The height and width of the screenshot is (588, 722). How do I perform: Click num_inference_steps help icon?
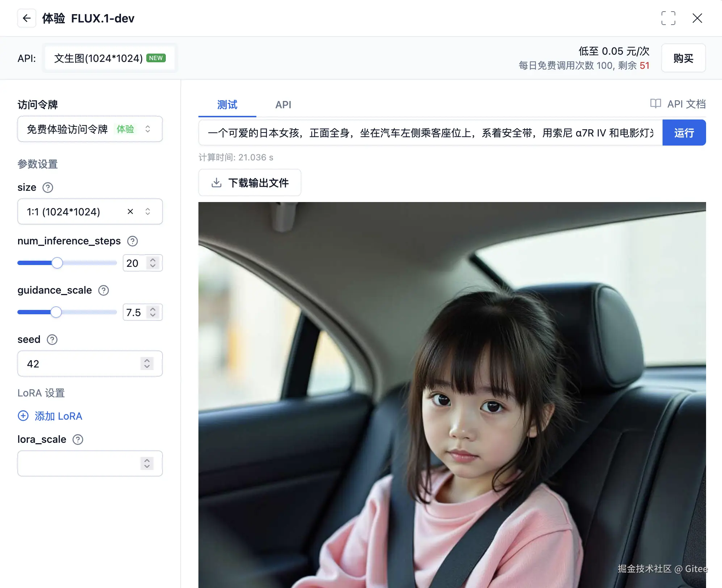(x=133, y=241)
